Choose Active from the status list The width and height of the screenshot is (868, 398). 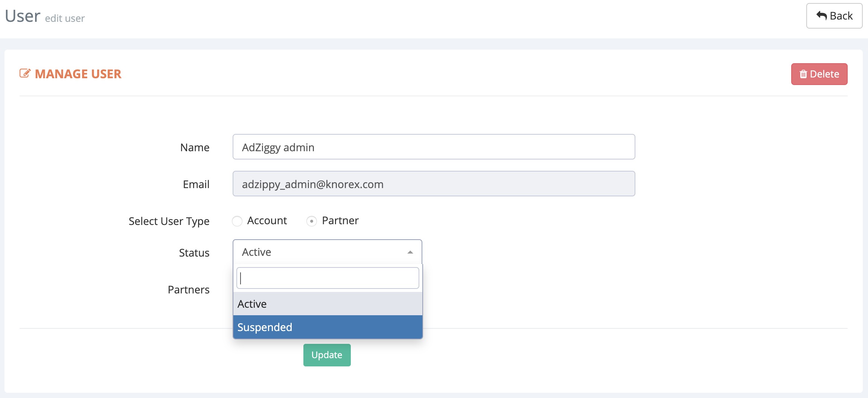click(327, 304)
